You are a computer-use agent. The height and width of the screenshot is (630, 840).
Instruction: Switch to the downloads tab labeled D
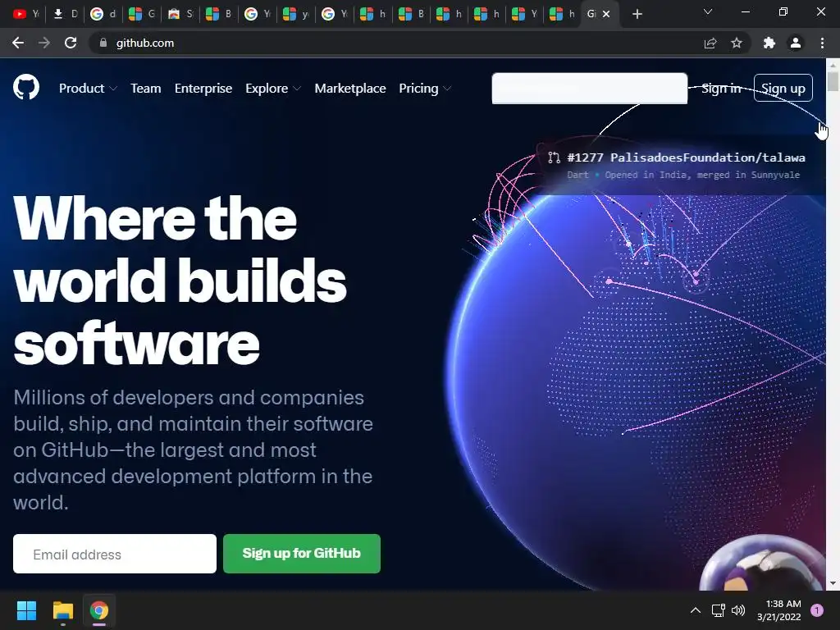(65, 14)
